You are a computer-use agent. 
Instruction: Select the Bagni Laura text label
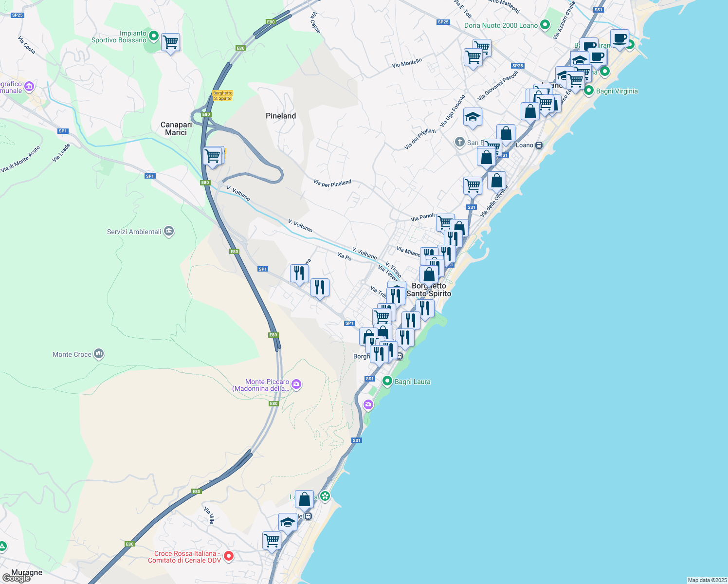coord(413,382)
